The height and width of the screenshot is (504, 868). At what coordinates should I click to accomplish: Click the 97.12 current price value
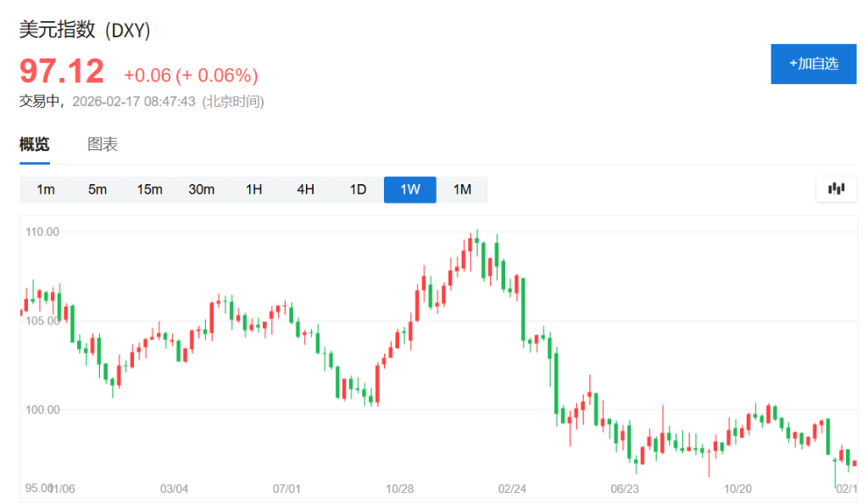click(62, 71)
